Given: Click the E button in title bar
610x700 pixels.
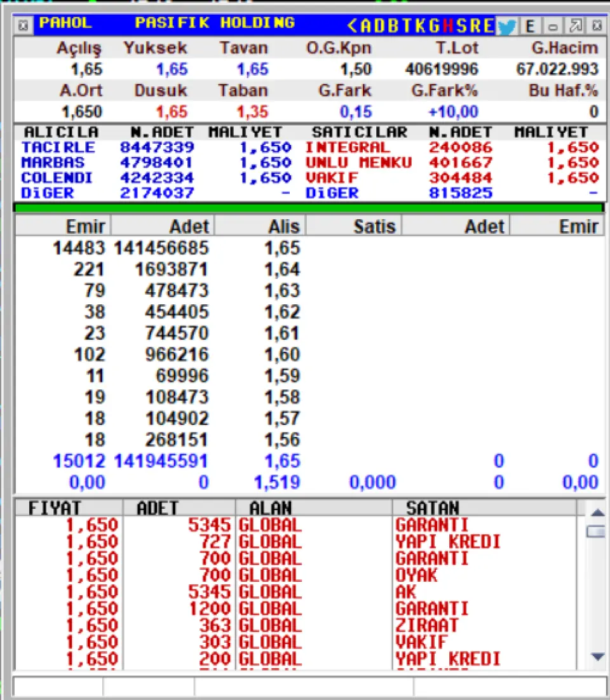Looking at the screenshot, I should (x=531, y=26).
